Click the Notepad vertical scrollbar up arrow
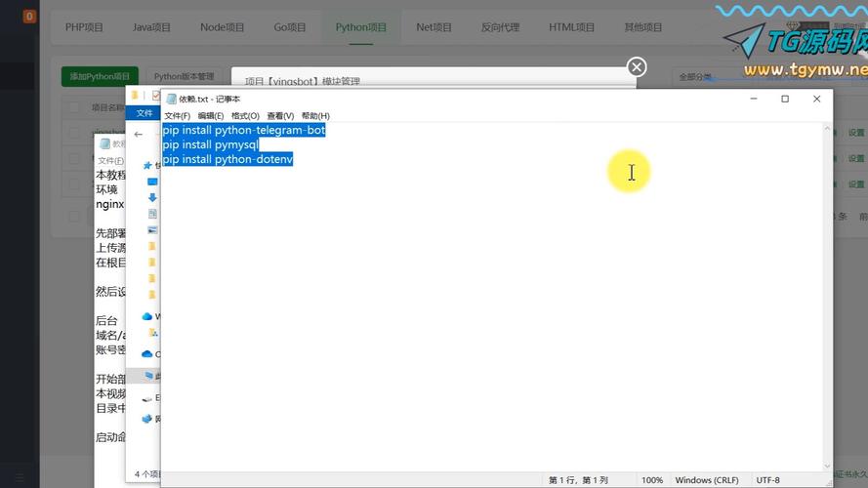Screen dimensions: 868x488 [x=827, y=129]
